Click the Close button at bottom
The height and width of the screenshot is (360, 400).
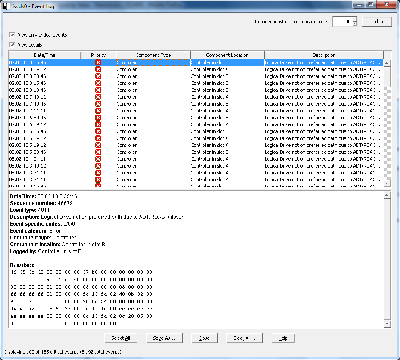tap(204, 338)
